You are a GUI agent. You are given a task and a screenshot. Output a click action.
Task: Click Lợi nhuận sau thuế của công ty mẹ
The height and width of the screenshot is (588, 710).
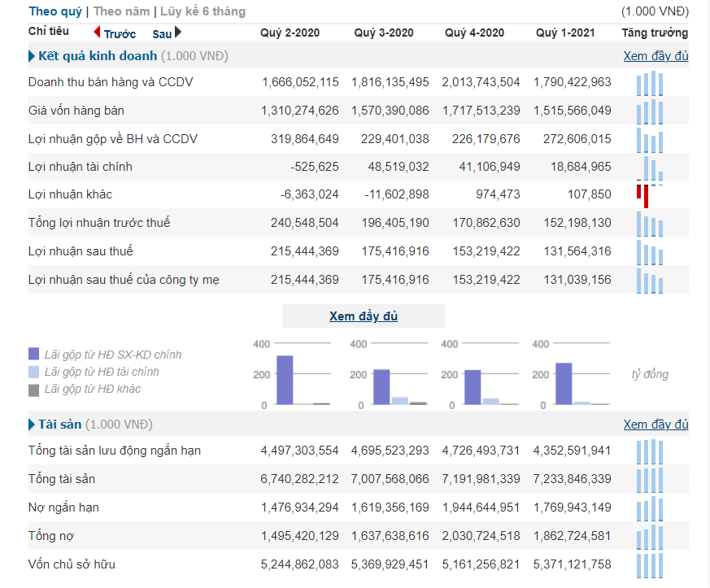pos(124,280)
